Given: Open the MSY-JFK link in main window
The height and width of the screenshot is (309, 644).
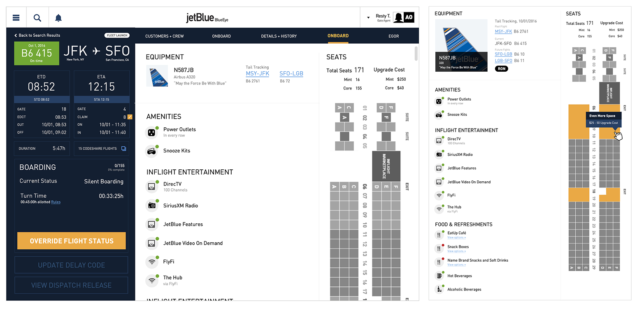Looking at the screenshot, I should tap(258, 74).
